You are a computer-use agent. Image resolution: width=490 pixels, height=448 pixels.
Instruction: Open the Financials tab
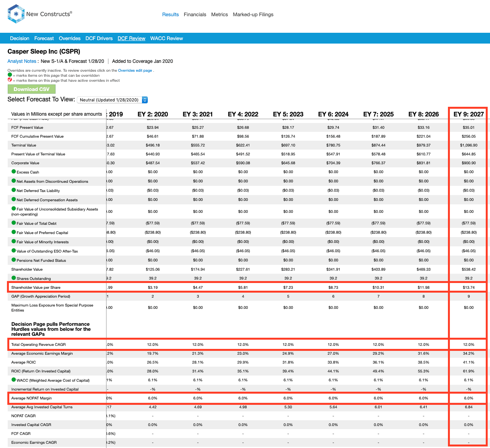pos(195,15)
